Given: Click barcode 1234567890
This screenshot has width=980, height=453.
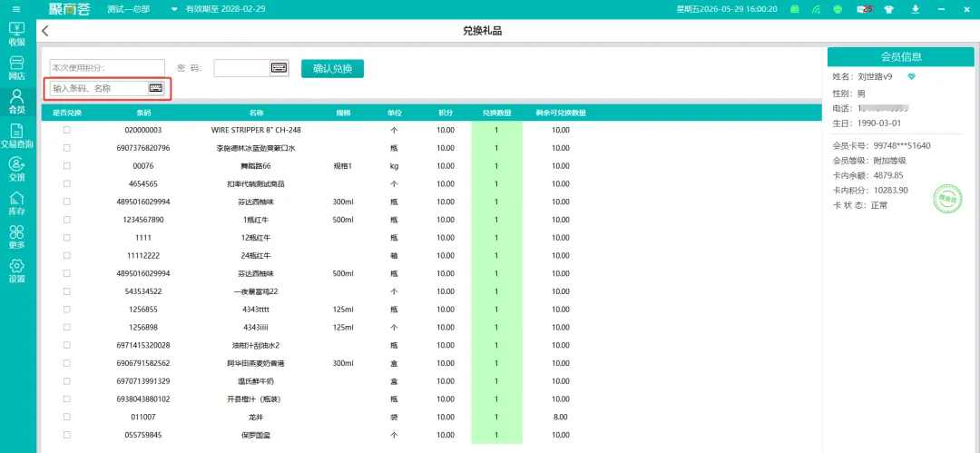Looking at the screenshot, I should click(143, 221).
